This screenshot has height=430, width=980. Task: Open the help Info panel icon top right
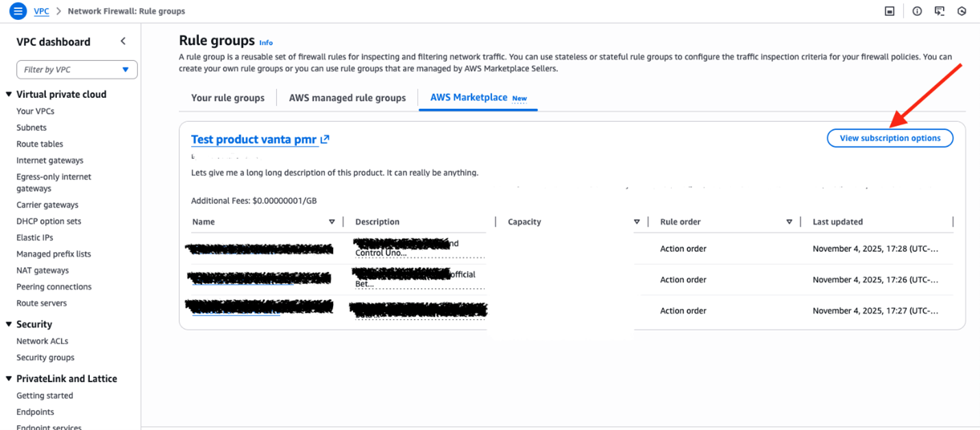tap(916, 11)
